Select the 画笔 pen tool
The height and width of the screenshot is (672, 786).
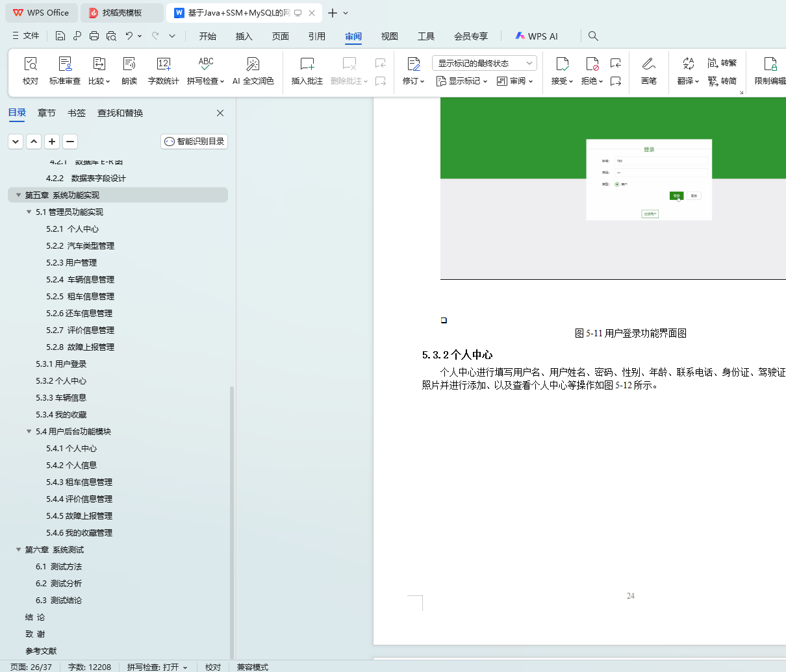tap(648, 71)
